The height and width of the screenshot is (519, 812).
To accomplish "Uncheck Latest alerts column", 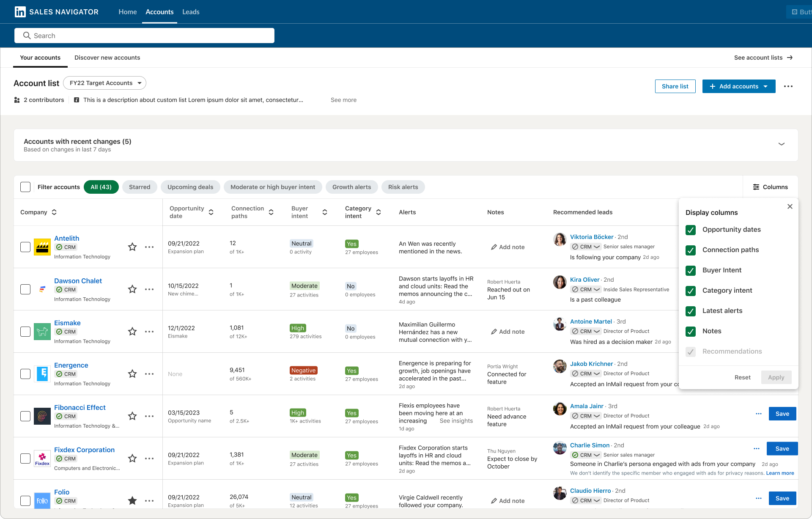I will pos(691,311).
